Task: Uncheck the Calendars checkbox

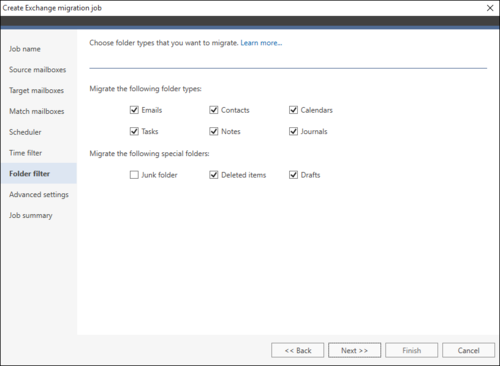Action: (293, 110)
